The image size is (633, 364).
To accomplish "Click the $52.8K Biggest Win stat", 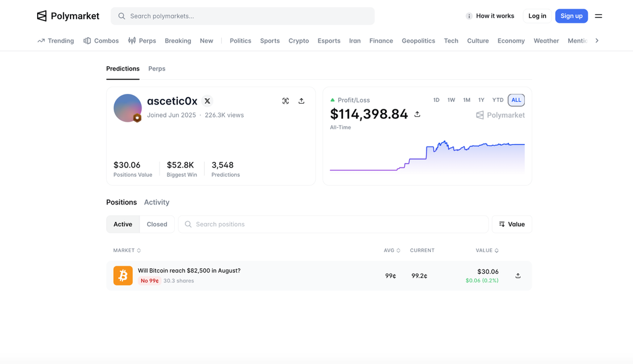I will pyautogui.click(x=182, y=169).
